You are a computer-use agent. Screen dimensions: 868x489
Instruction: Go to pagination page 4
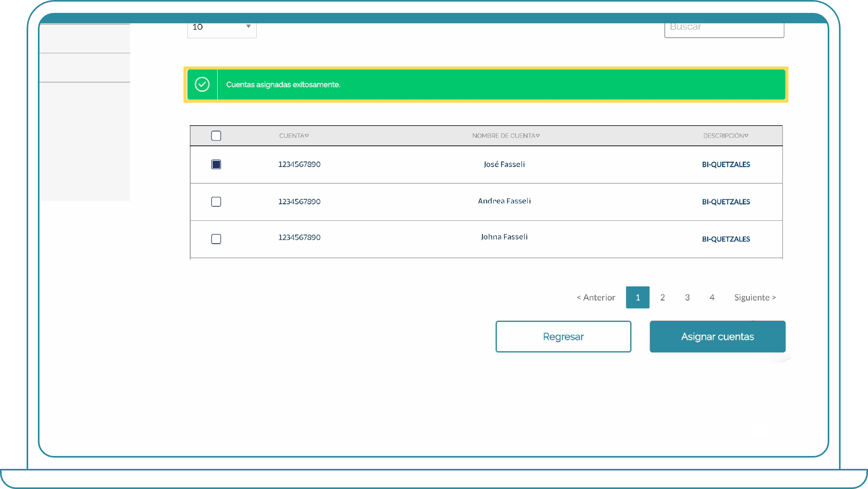click(x=712, y=297)
